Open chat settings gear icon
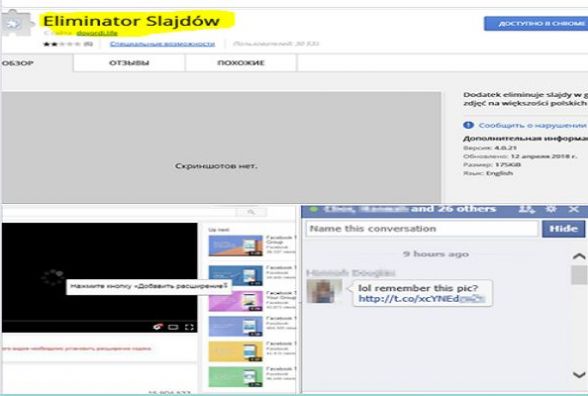The width and height of the screenshot is (588, 396). pyautogui.click(x=551, y=209)
